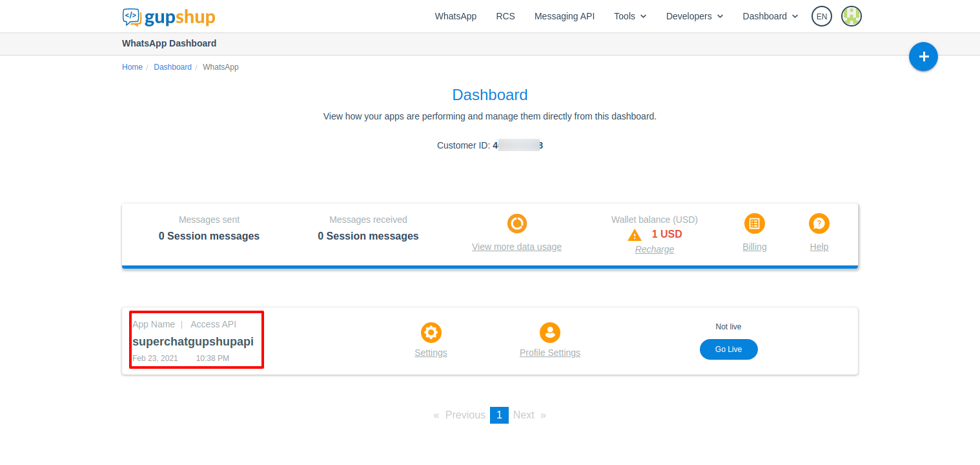
Task: Open the user profile avatar
Action: (x=852, y=16)
